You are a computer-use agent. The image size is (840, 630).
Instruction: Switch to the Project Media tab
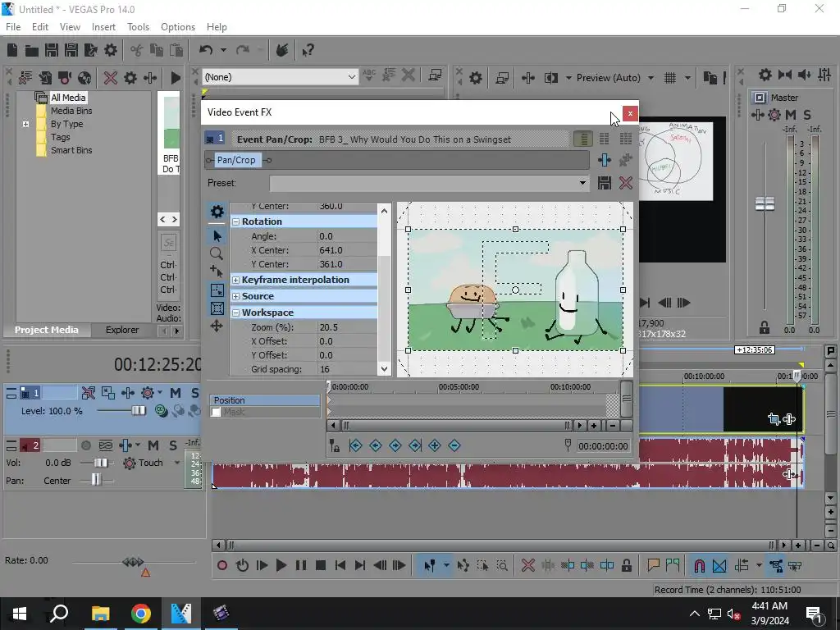click(x=46, y=330)
